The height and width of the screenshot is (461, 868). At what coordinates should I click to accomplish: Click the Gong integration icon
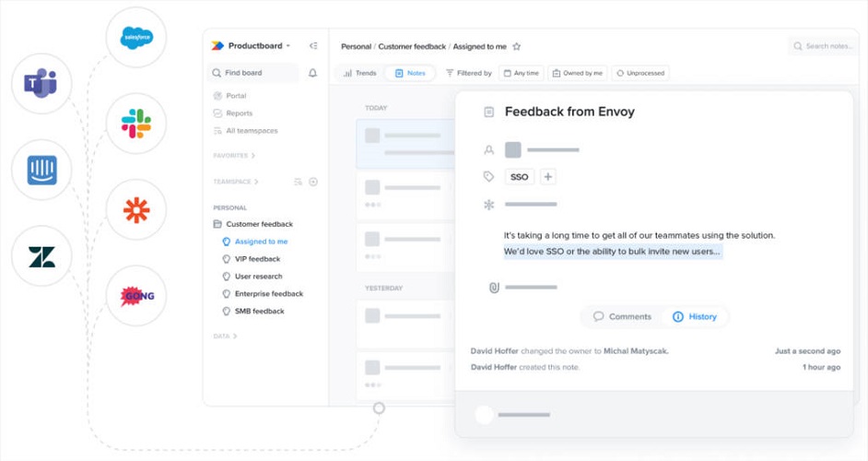point(136,296)
